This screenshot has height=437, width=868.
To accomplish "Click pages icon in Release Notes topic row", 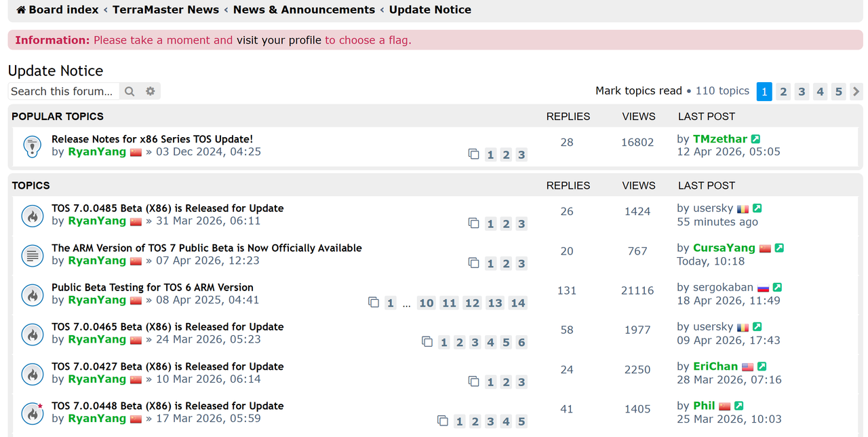I will (x=474, y=154).
